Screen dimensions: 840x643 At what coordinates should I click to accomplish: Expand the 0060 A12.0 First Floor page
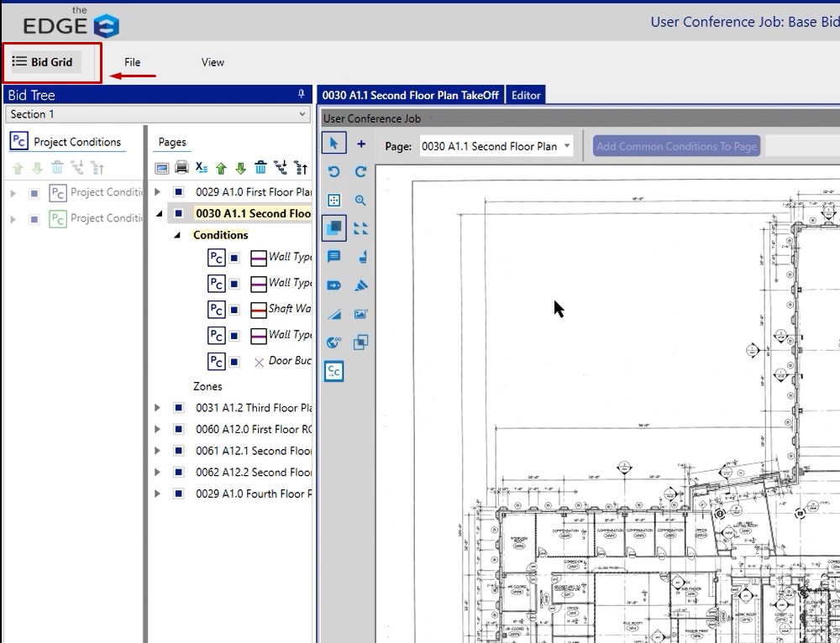pyautogui.click(x=157, y=430)
